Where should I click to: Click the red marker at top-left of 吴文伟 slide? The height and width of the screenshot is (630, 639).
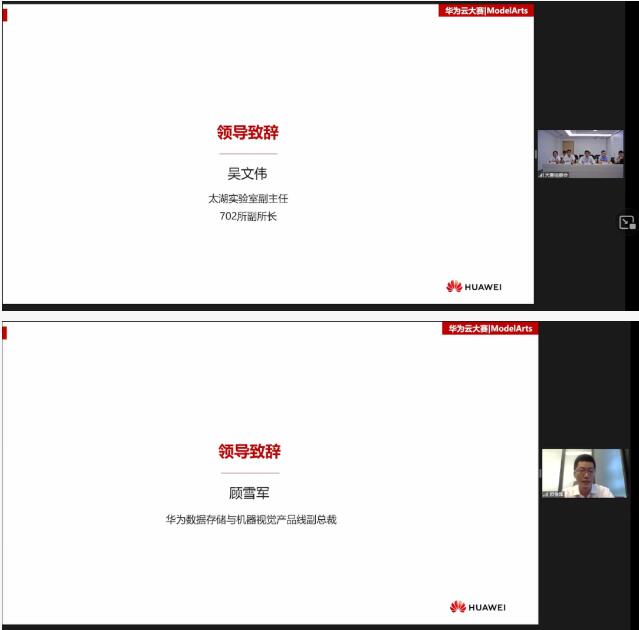point(4,14)
